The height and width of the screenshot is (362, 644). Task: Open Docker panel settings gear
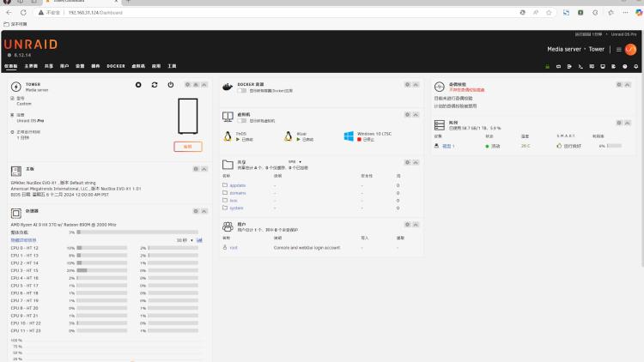pyautogui.click(x=407, y=85)
